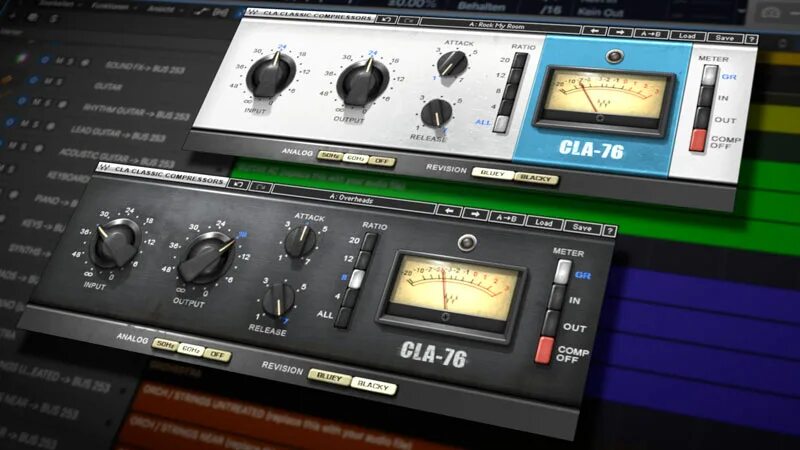Set analog 60Hz on black CLA-76
Screen dimensions: 800x450
coord(190,350)
